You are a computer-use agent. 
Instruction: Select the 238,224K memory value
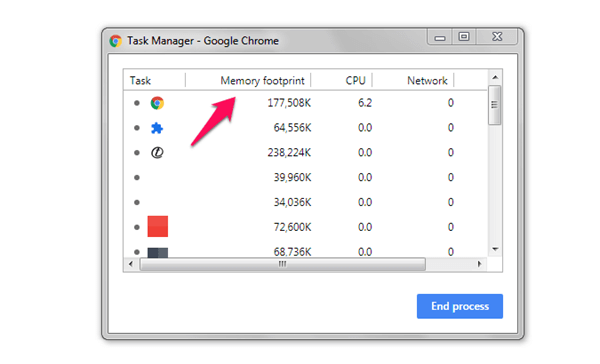click(x=289, y=153)
